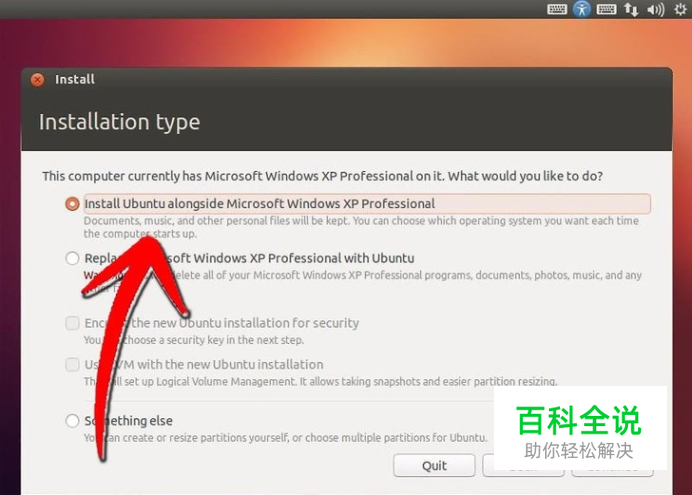Tick the LVM with new Ubuntu installation checkbox
This screenshot has width=692, height=495.
click(72, 364)
